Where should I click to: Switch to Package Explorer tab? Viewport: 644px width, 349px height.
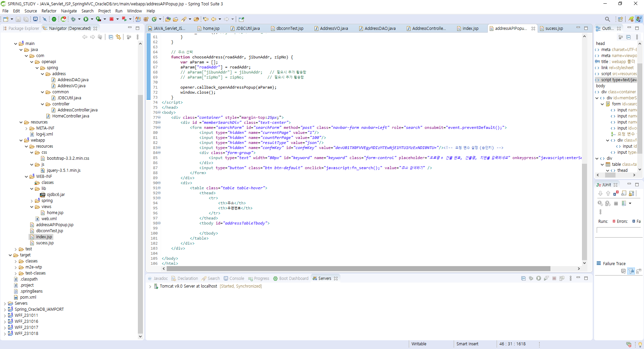tap(21, 29)
